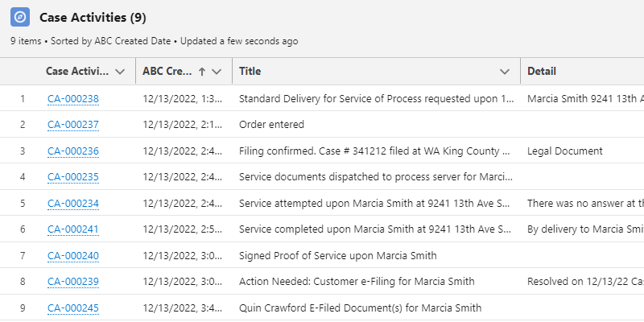Image resolution: width=644 pixels, height=322 pixels.
Task: Open case activity link CA-000234
Action: [73, 204]
